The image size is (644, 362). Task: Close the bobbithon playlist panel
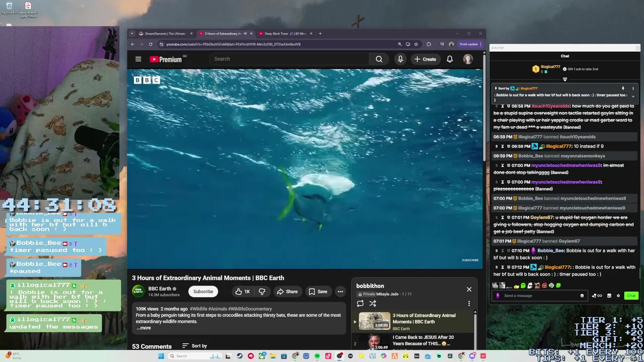(x=469, y=289)
